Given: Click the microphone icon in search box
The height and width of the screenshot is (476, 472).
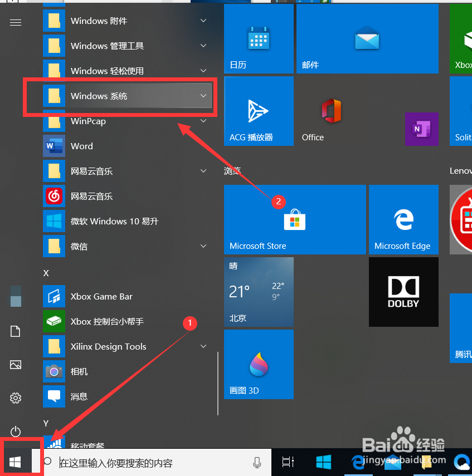Looking at the screenshot, I should [x=257, y=462].
